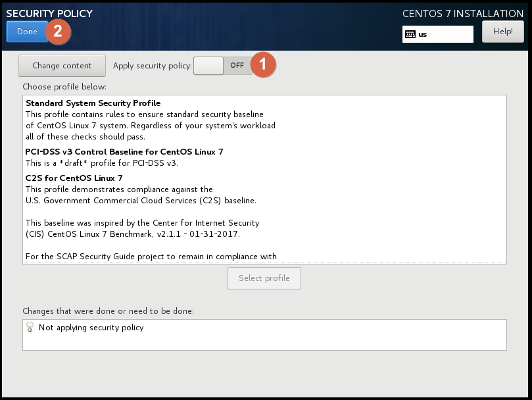The image size is (532, 400).
Task: Click the Changes that were done label
Action: (x=109, y=311)
